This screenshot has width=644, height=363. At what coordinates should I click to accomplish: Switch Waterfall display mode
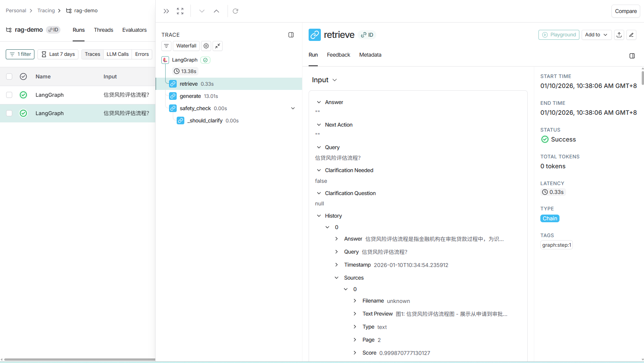[x=186, y=46]
